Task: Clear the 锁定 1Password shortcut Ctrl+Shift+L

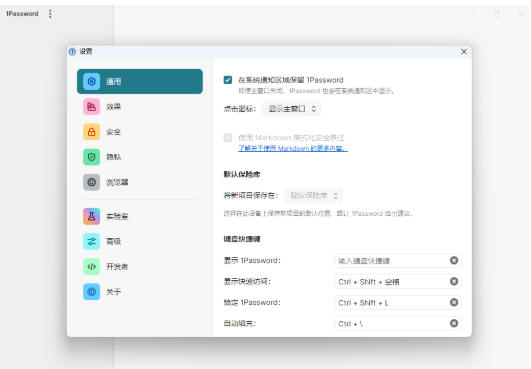Action: click(454, 302)
